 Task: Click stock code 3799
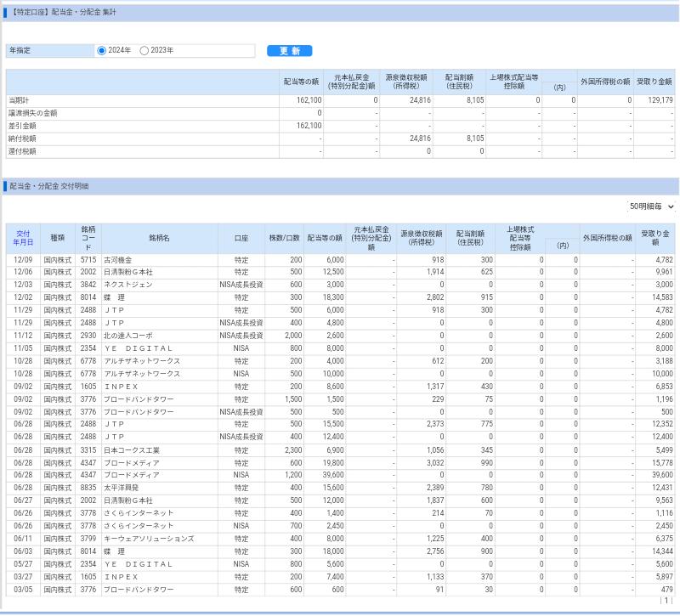88,539
